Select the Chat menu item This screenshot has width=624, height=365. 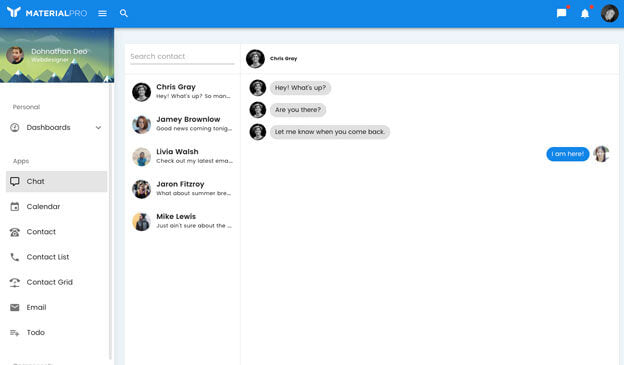(x=57, y=182)
